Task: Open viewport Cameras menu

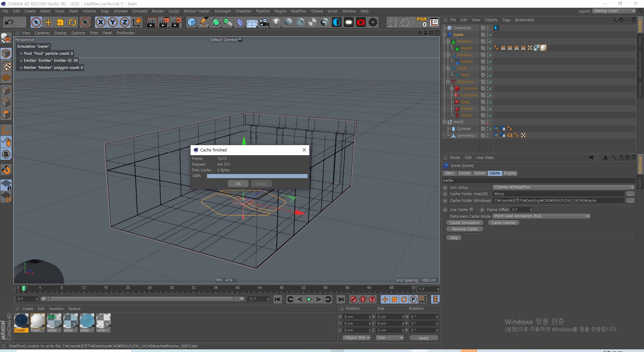Action: click(42, 33)
